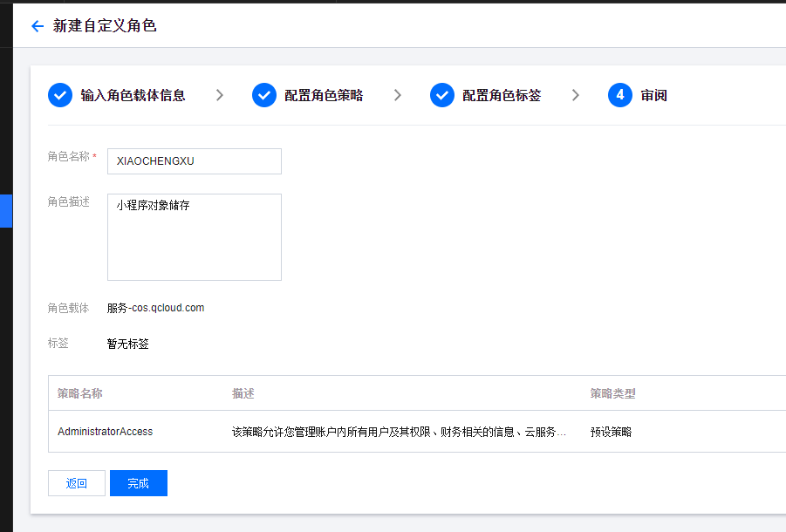The image size is (786, 532).
Task: Click the 策略类型 column header
Action: point(612,393)
